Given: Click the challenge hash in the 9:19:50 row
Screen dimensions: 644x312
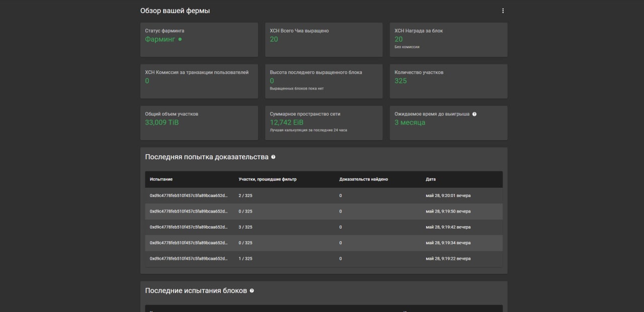Looking at the screenshot, I should coord(189,212).
